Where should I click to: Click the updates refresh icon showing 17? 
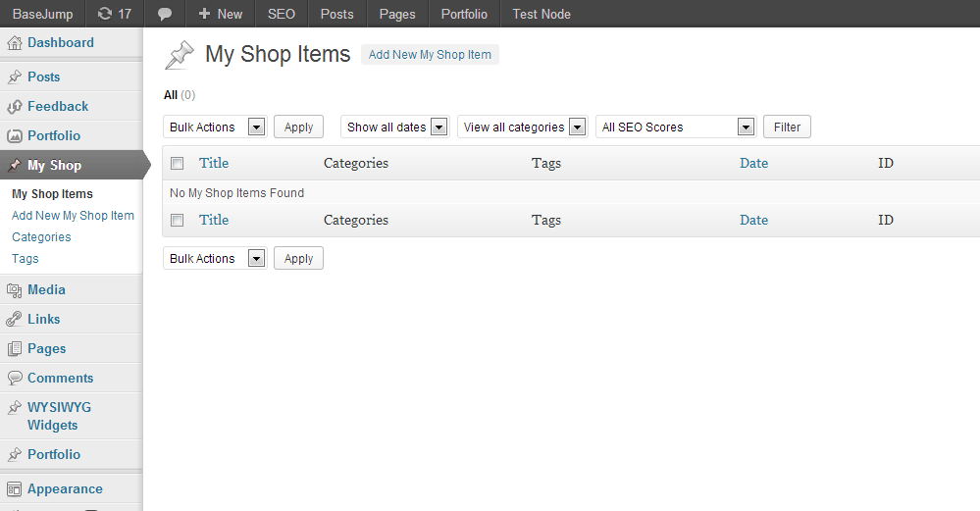pos(105,14)
